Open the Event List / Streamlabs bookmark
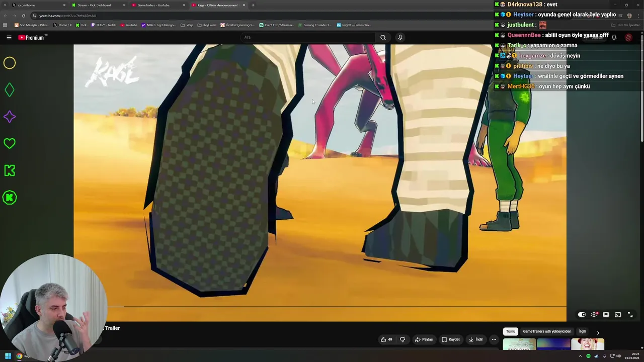This screenshot has width=644, height=362. (276, 25)
